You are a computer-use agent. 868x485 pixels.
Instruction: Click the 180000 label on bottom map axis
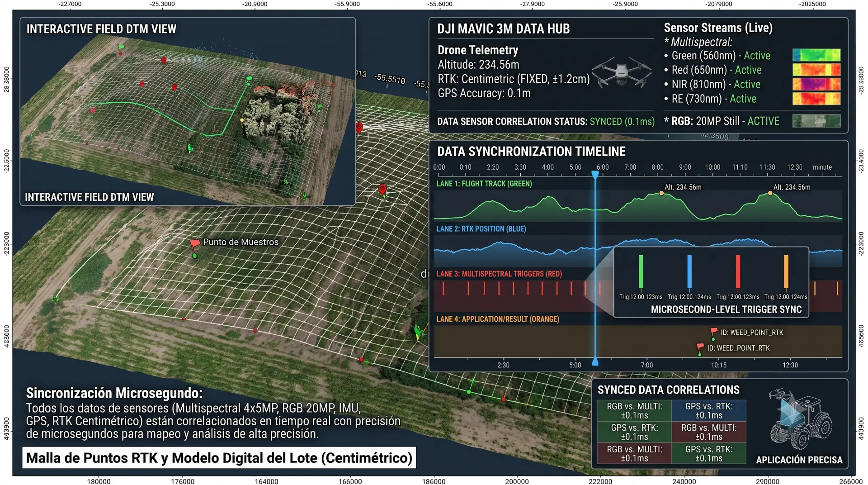click(99, 481)
